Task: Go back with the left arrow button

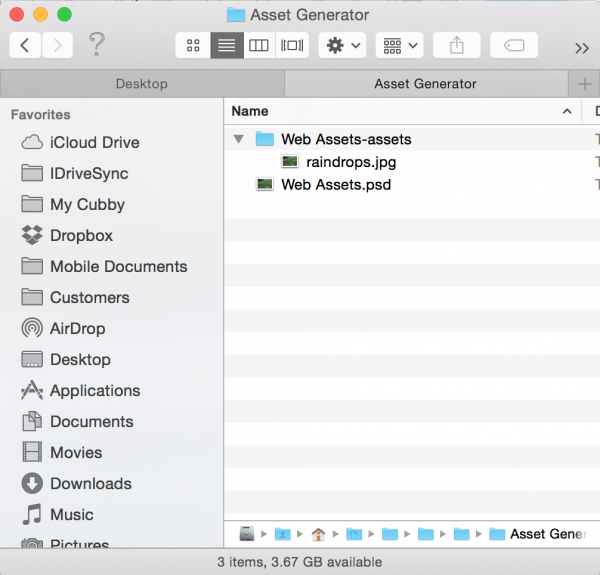Action: [25, 46]
